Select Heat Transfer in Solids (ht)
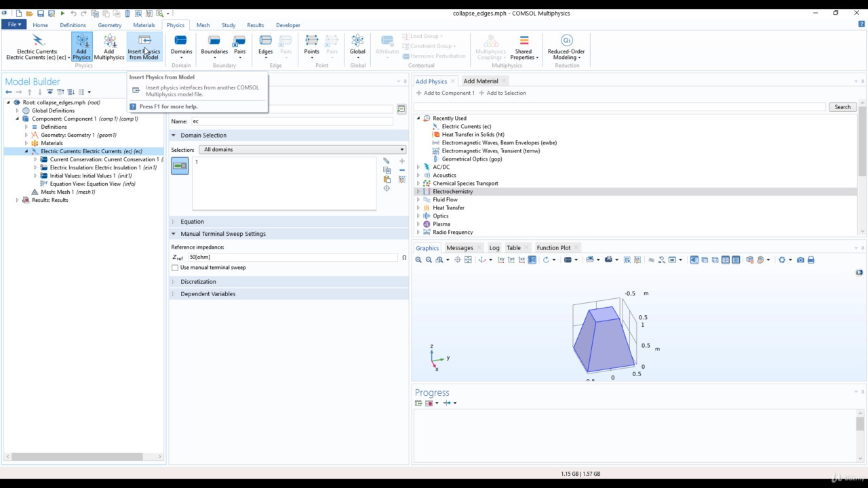This screenshot has height=488, width=868. 473,134
